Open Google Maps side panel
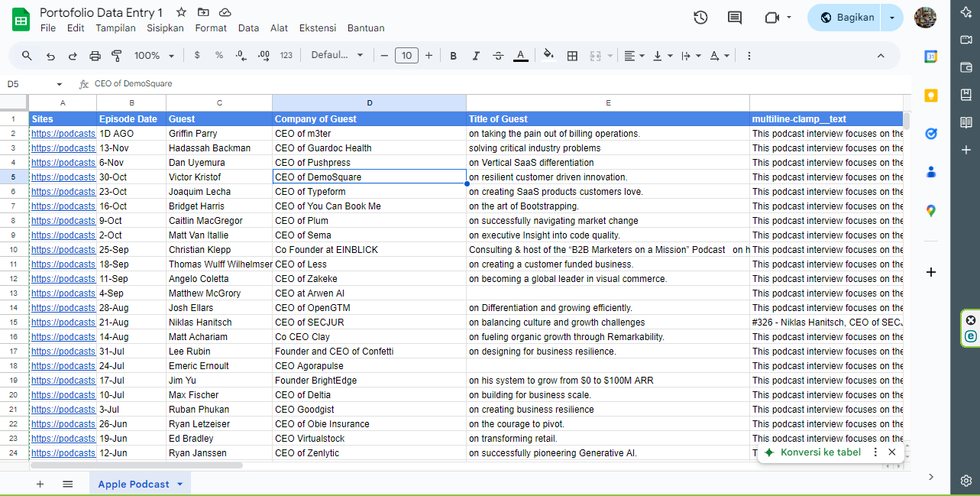This screenshot has height=496, width=980. pos(931,211)
